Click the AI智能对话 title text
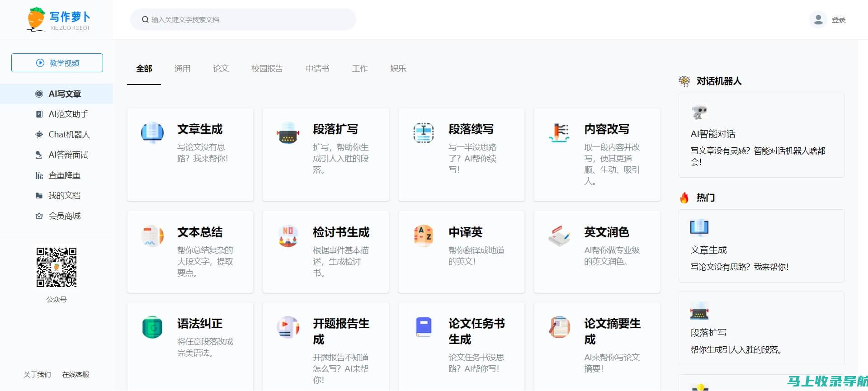868x391 pixels. (x=713, y=134)
